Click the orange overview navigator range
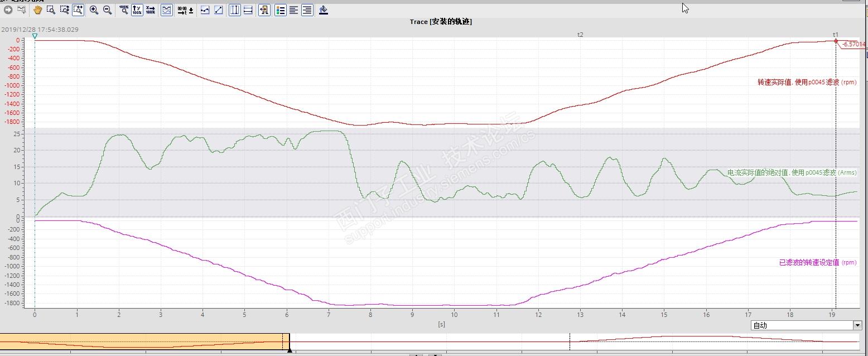Image resolution: width=868 pixels, height=356 pixels. pos(144,341)
